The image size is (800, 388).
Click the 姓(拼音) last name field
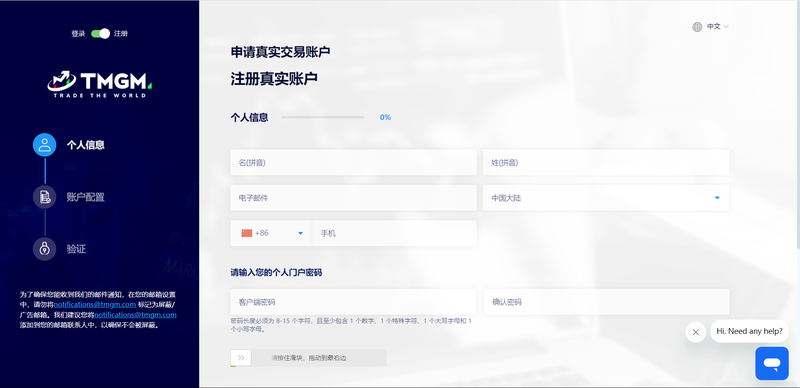click(x=606, y=162)
